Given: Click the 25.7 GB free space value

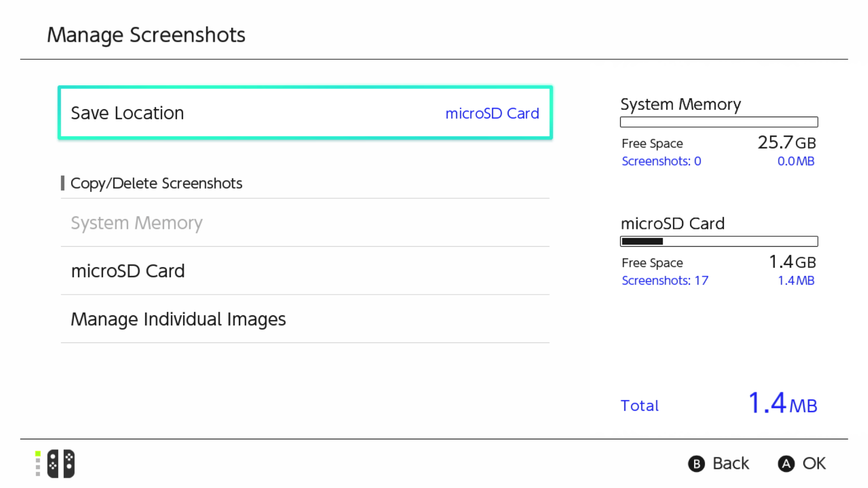Looking at the screenshot, I should (787, 143).
